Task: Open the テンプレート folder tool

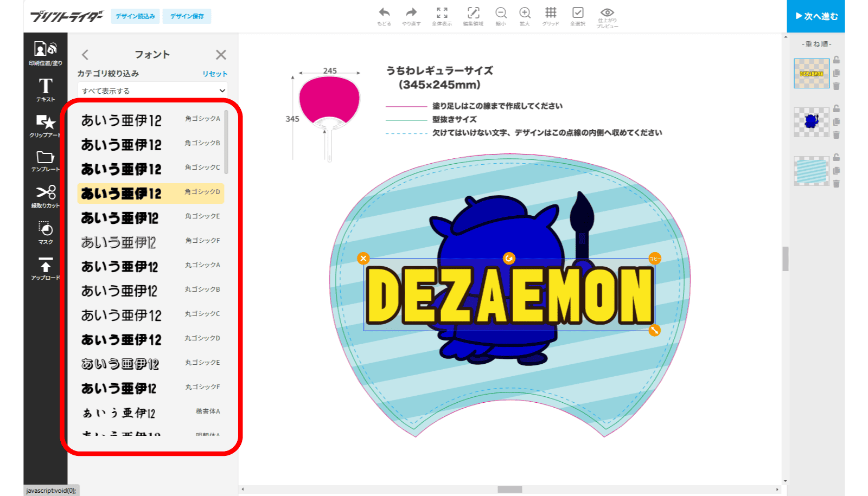Action: [x=46, y=162]
